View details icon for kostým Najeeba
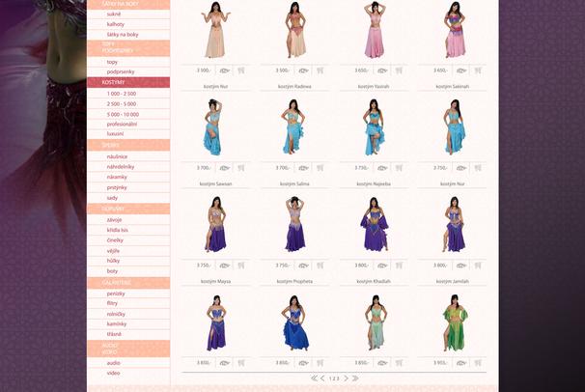This screenshot has width=585, height=392. [382, 168]
